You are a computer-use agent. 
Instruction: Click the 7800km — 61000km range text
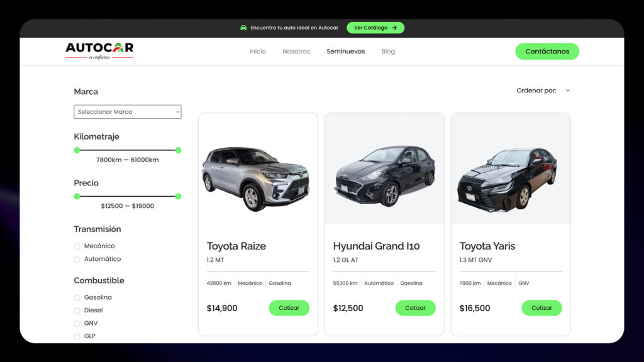127,160
